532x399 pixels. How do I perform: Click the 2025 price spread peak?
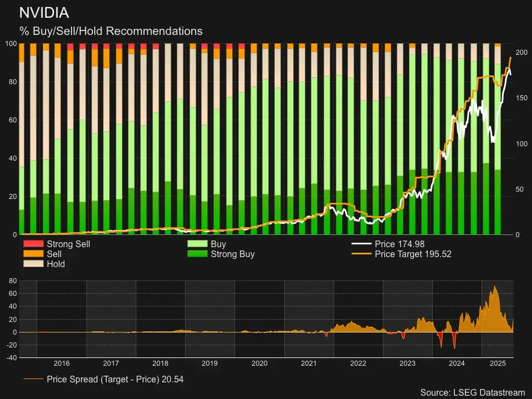click(495, 287)
